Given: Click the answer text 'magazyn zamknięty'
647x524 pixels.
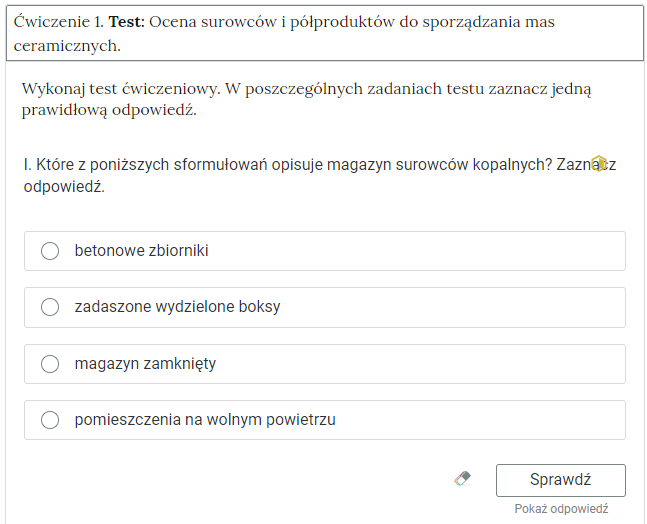Looking at the screenshot, I should tap(145, 364).
